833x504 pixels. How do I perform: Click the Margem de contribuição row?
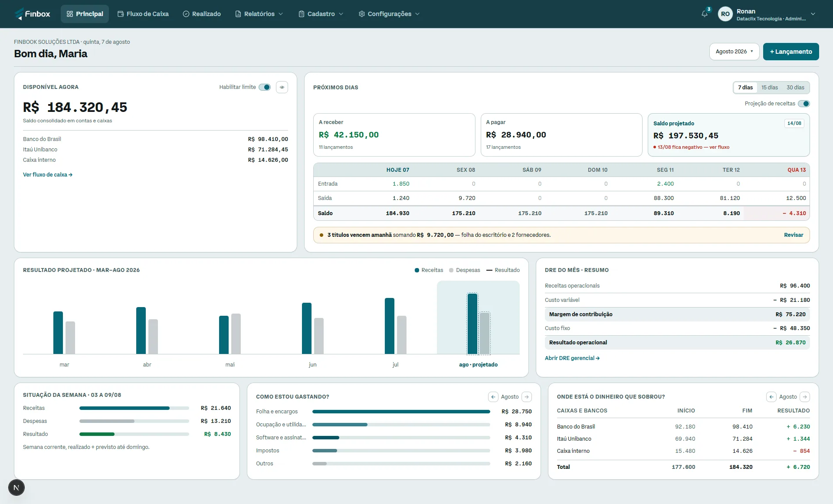tap(677, 314)
